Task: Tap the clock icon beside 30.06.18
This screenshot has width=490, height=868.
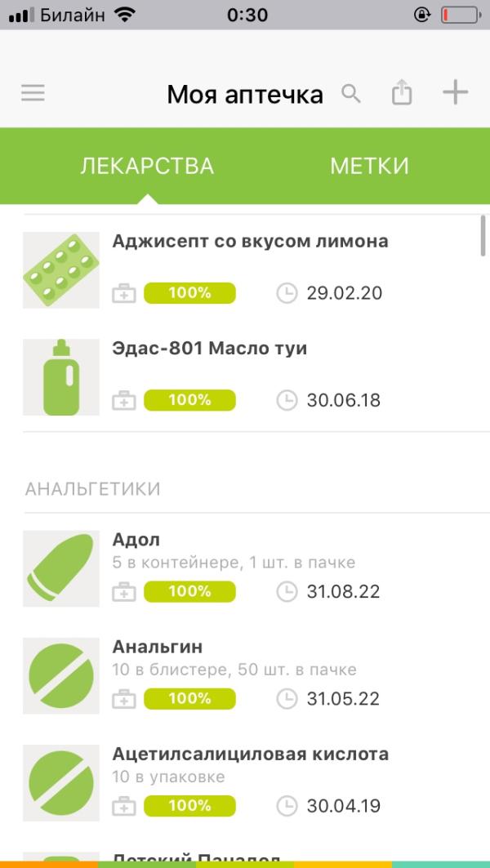Action: pos(287,400)
